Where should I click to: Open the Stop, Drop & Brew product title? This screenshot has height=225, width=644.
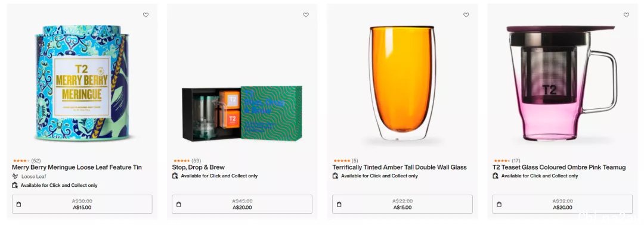[x=199, y=167]
